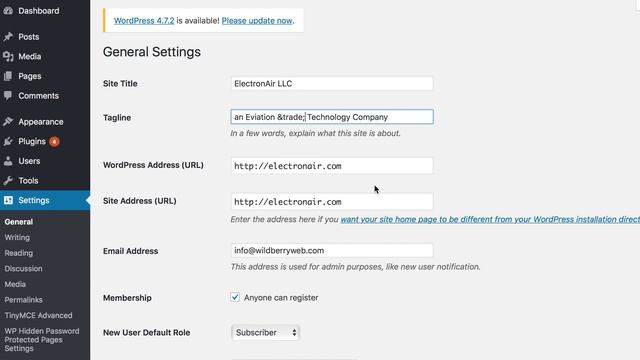Open the Comments menu
The image size is (640, 360).
(x=38, y=96)
